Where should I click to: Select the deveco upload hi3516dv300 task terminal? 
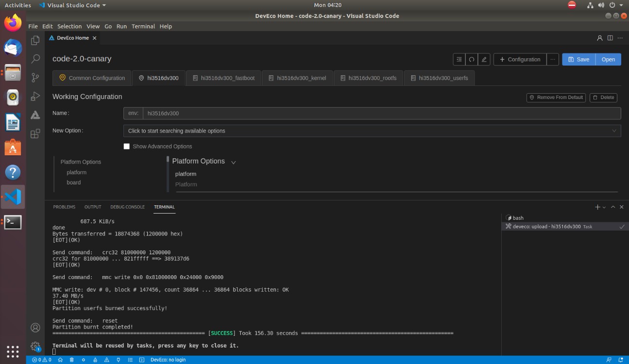point(565,227)
